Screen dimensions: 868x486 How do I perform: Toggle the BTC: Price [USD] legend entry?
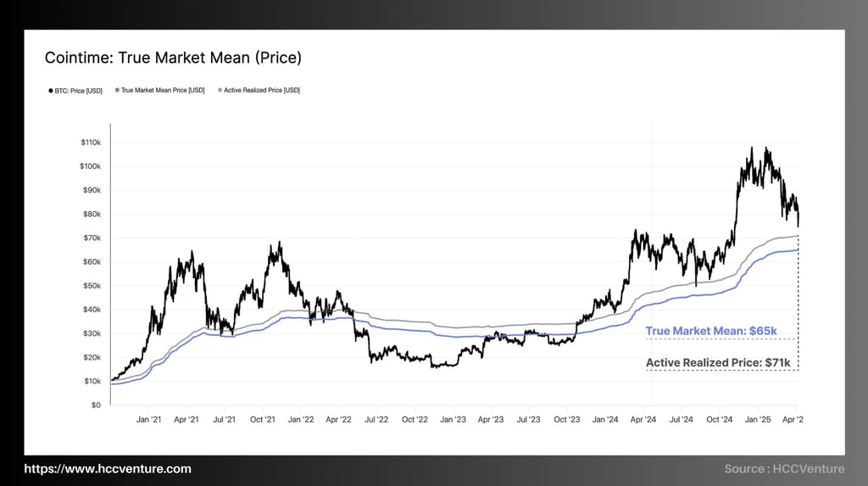(75, 91)
